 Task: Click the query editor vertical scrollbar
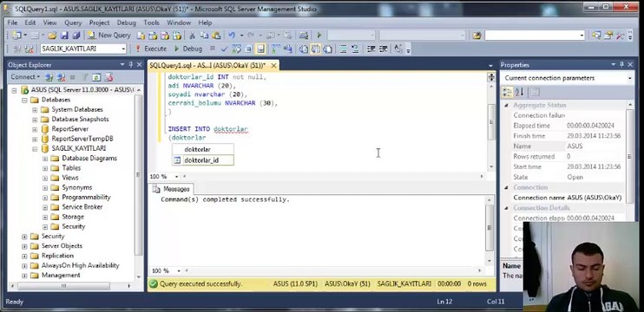491,121
